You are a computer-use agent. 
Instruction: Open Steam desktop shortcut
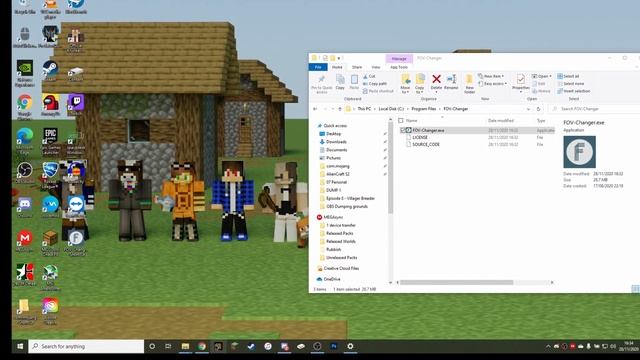coord(50,71)
